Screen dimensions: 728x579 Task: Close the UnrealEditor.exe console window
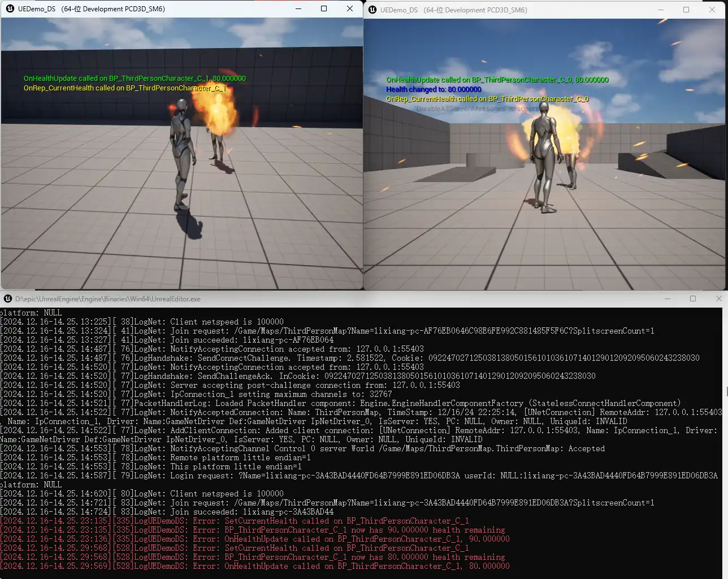[x=719, y=299]
